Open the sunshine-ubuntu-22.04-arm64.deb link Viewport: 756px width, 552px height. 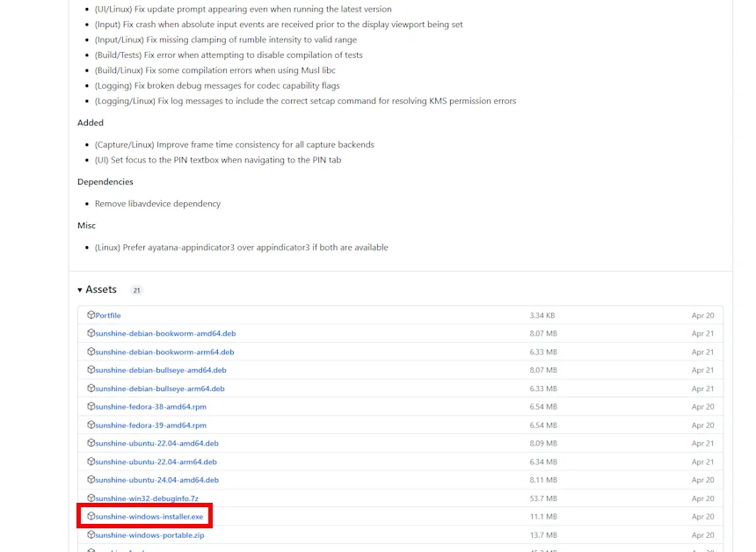tap(156, 461)
